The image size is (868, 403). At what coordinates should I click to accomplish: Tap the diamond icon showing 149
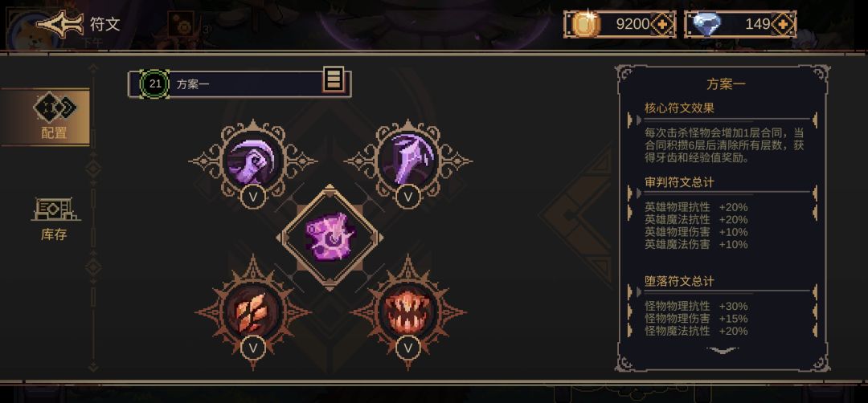[707, 24]
